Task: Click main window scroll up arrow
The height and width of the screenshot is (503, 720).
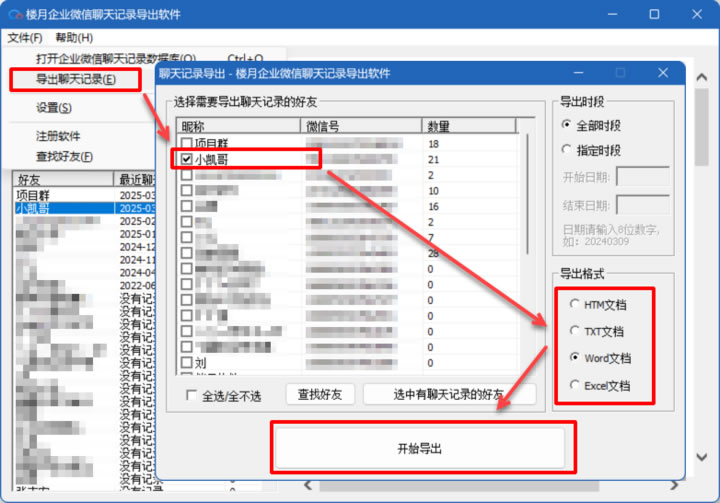Action: tap(702, 77)
